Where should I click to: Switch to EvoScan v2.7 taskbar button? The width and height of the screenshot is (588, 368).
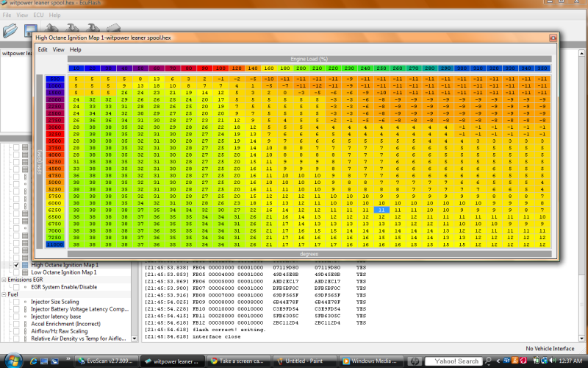tap(106, 361)
